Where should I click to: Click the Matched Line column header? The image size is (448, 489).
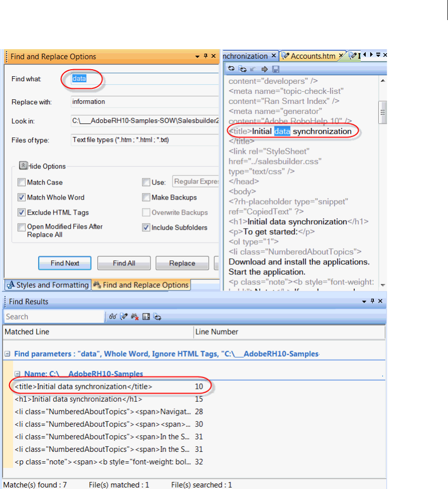click(x=98, y=332)
